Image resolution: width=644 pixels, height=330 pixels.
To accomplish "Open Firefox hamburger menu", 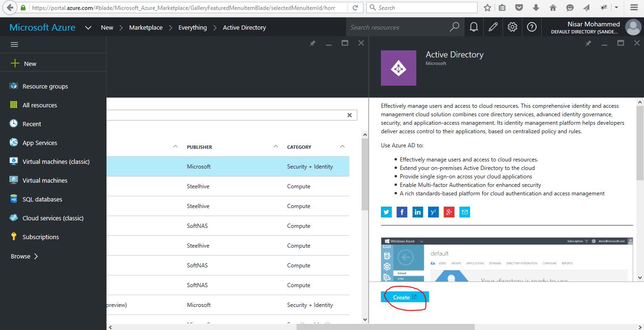I will click(633, 8).
